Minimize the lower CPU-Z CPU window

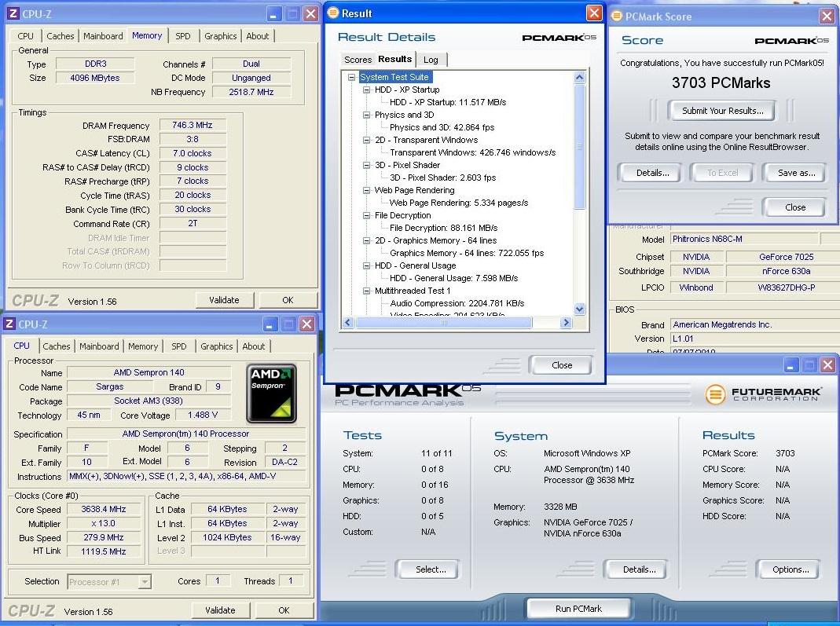tap(270, 324)
